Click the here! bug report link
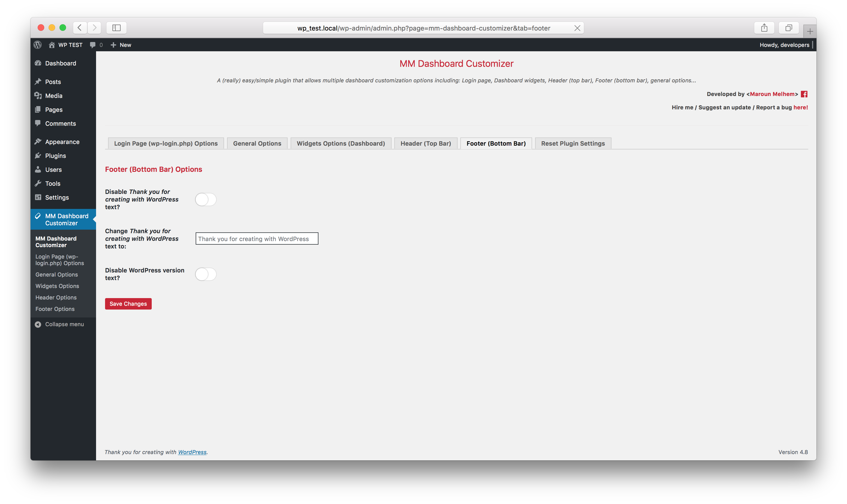 tap(801, 107)
